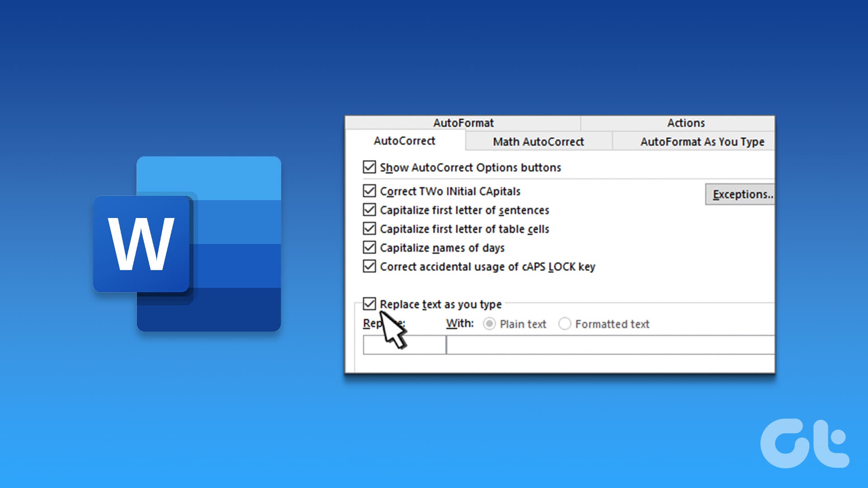Switch to the AutoFormat tab
Screen dimensions: 868x488
tap(463, 123)
